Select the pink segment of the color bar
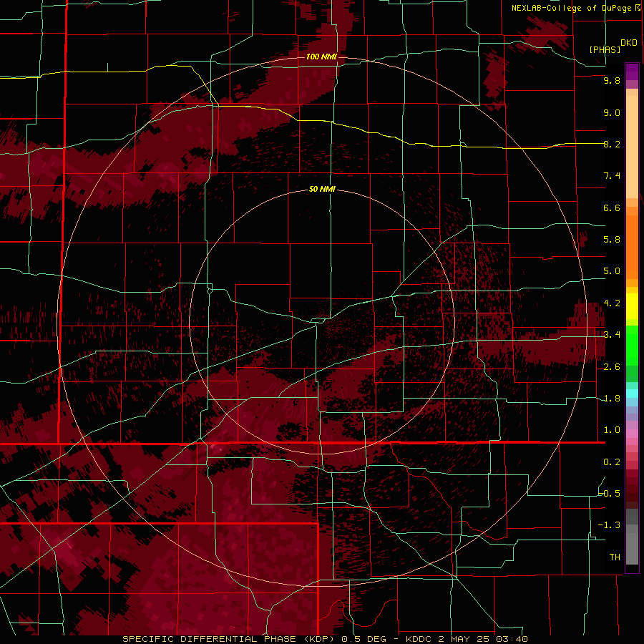The height and width of the screenshot is (644, 644). point(632,434)
